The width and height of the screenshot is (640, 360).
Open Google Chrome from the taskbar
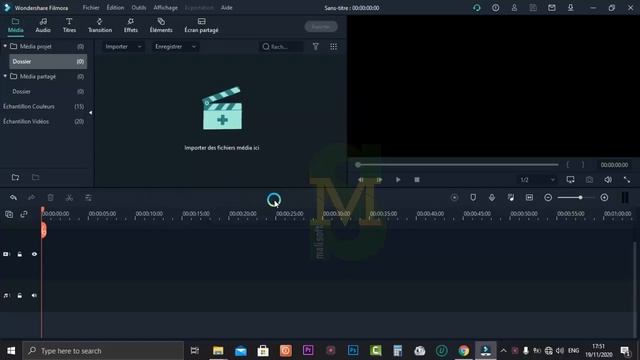pos(464,351)
